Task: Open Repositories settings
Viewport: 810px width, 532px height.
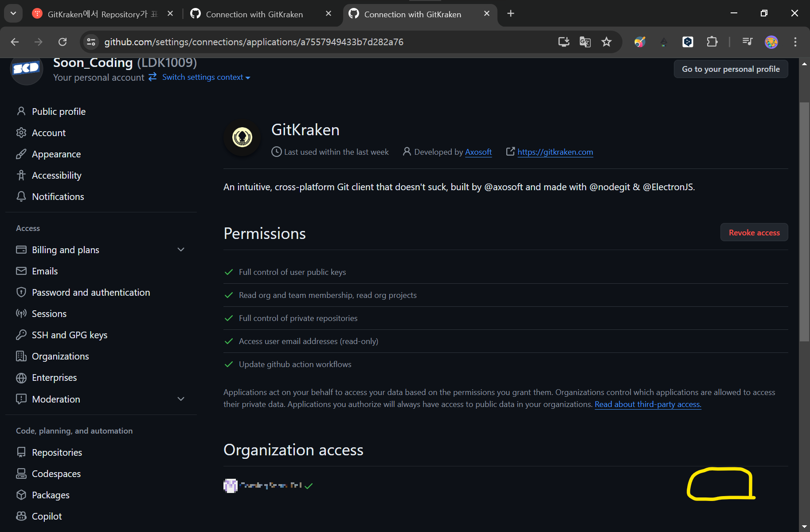Action: pyautogui.click(x=57, y=452)
